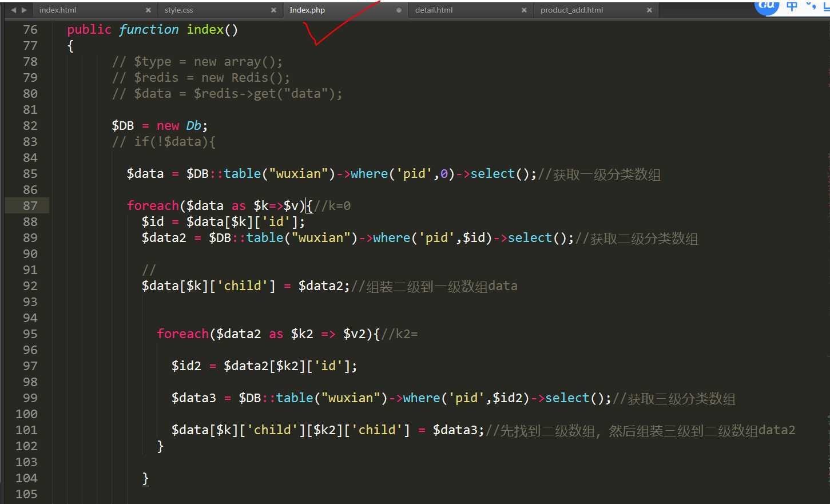
Task: Click line number 85 in the gutter
Action: click(30, 174)
